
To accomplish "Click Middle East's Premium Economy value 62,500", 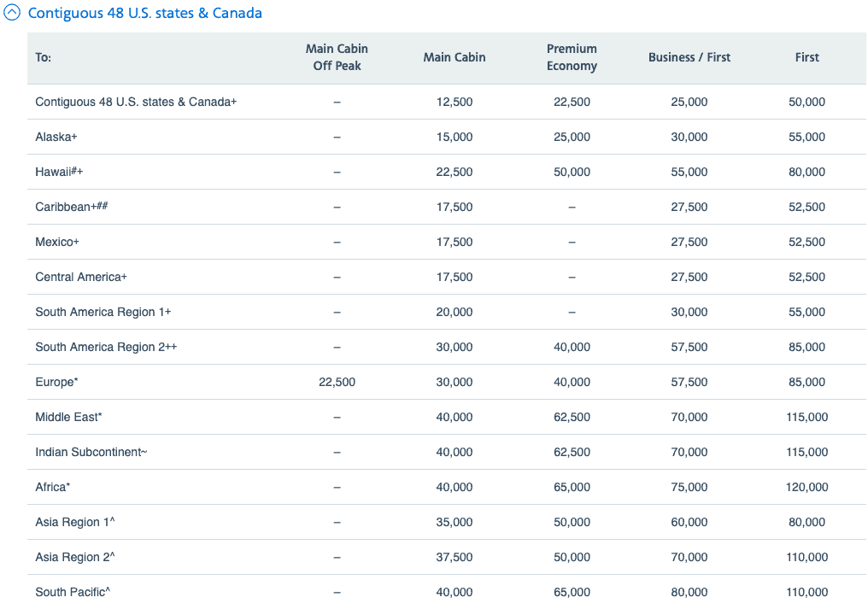I will click(572, 417).
